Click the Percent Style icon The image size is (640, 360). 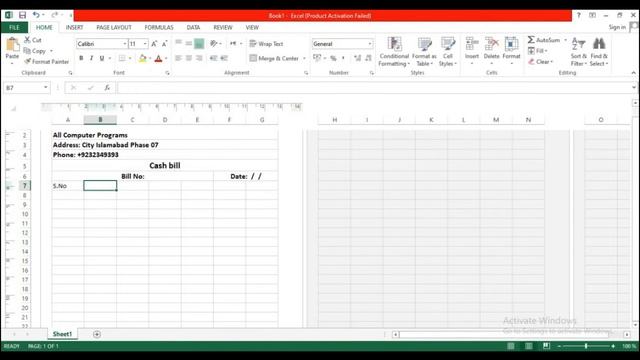[333, 58]
